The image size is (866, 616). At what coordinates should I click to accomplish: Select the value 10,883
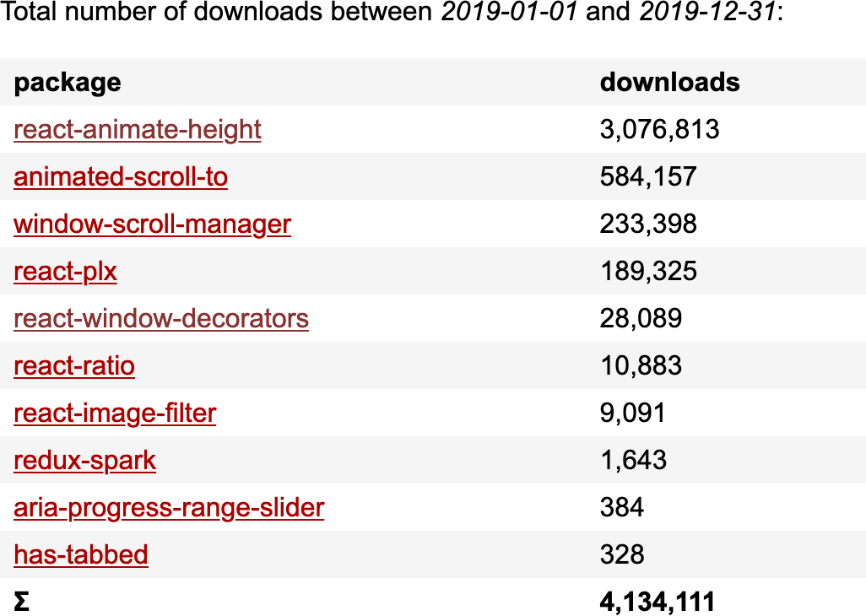641,366
